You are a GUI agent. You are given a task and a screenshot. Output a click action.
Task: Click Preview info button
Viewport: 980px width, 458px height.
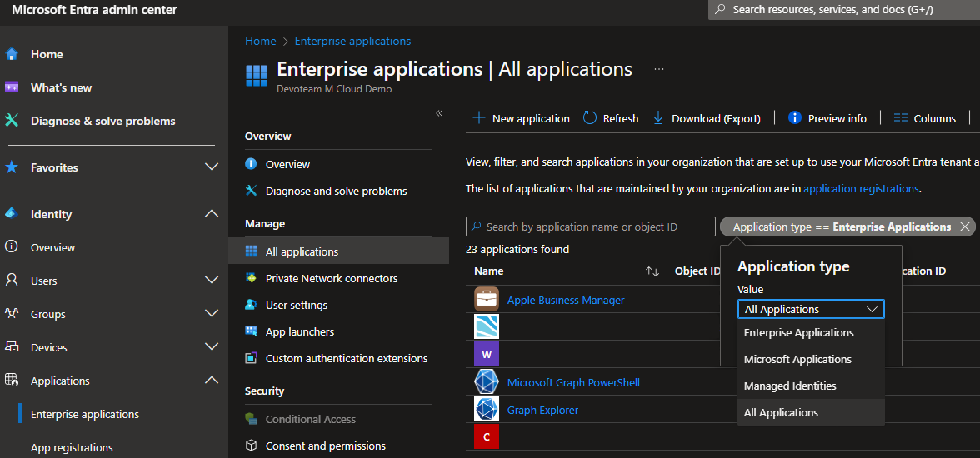pos(827,118)
